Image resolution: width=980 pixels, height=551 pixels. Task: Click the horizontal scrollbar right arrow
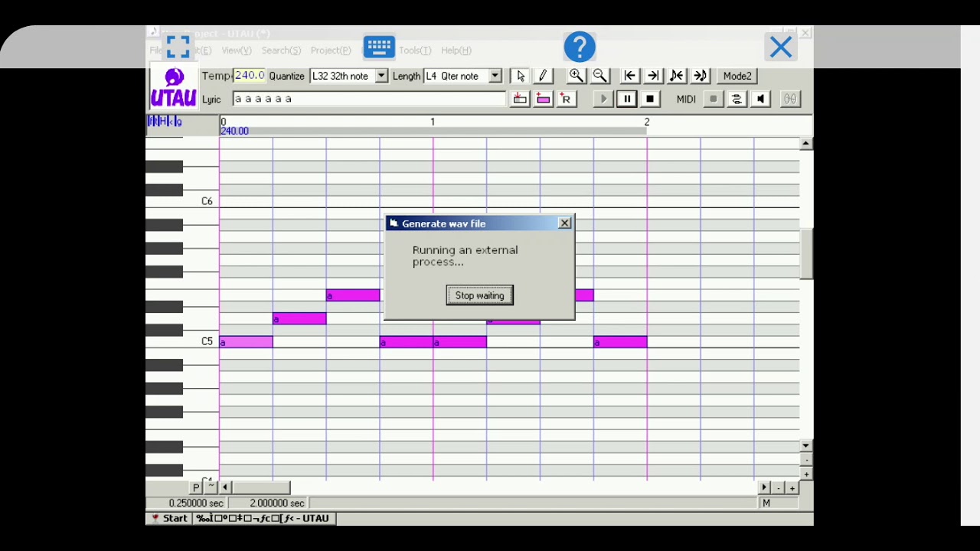pos(763,487)
